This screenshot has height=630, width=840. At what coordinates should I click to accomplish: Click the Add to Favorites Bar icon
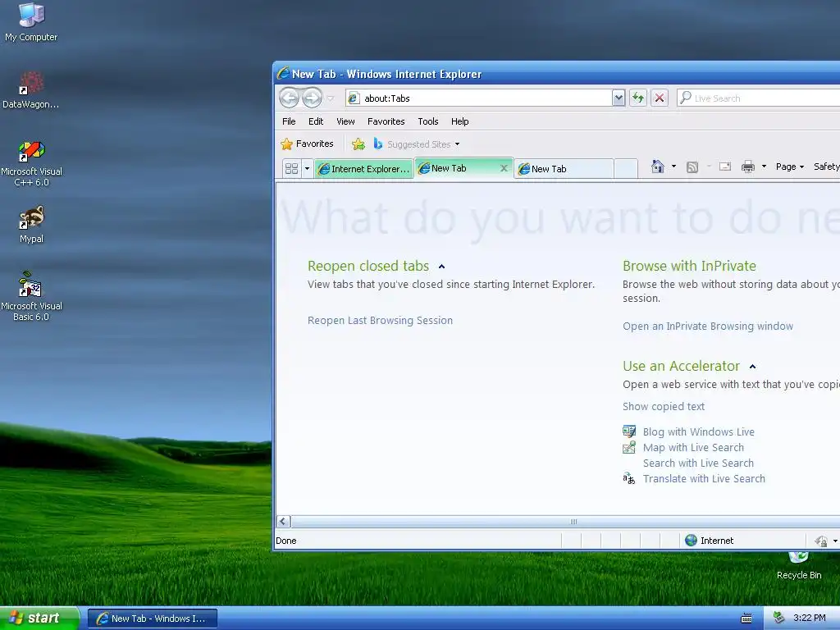point(358,144)
